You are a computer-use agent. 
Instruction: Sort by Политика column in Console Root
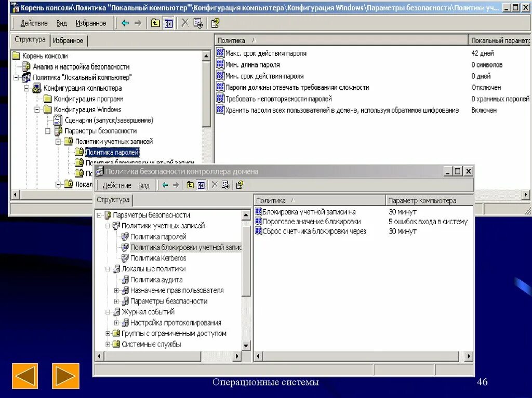(341, 40)
